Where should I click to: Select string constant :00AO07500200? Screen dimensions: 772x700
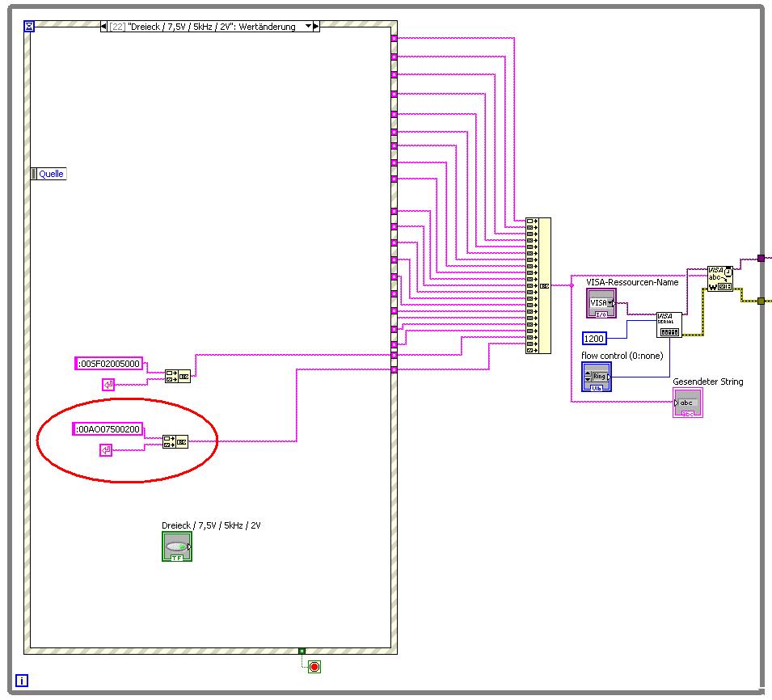[108, 429]
